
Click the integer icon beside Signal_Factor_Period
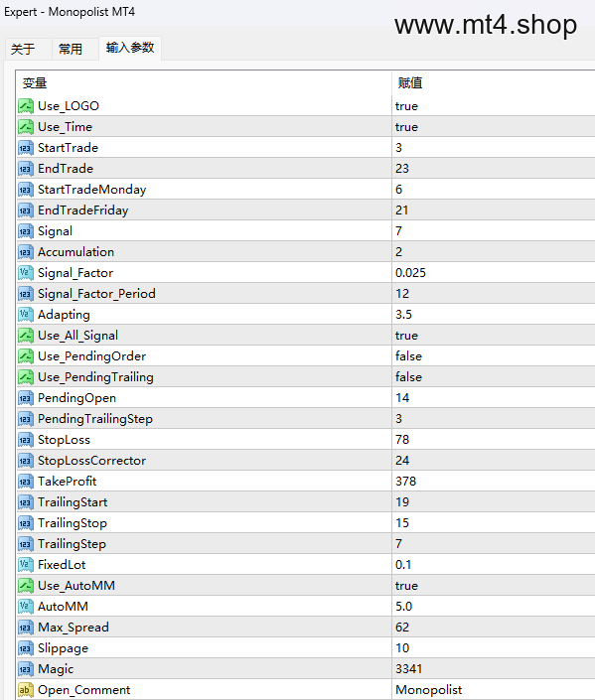click(26, 293)
